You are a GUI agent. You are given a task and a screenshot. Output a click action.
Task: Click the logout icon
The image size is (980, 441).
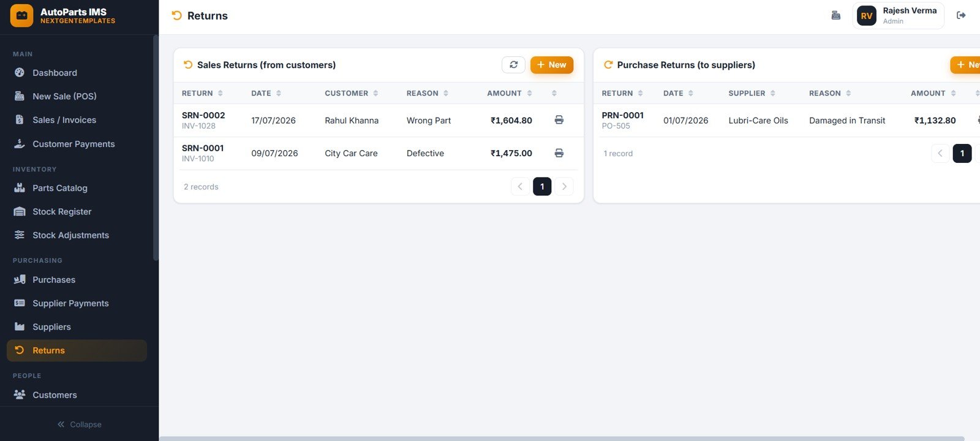point(961,16)
